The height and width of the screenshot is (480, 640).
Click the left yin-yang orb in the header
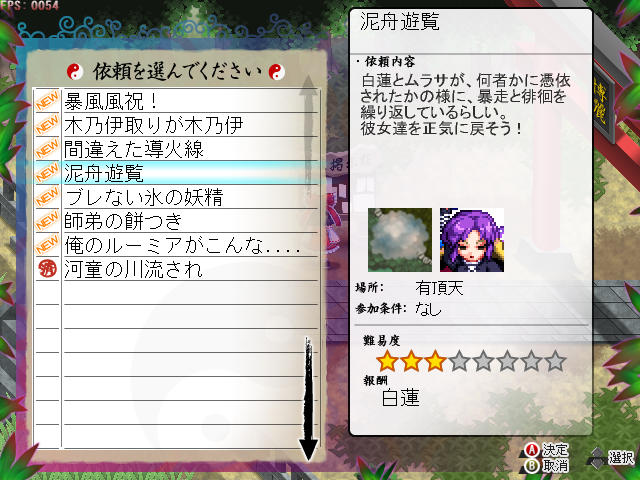coord(75,72)
